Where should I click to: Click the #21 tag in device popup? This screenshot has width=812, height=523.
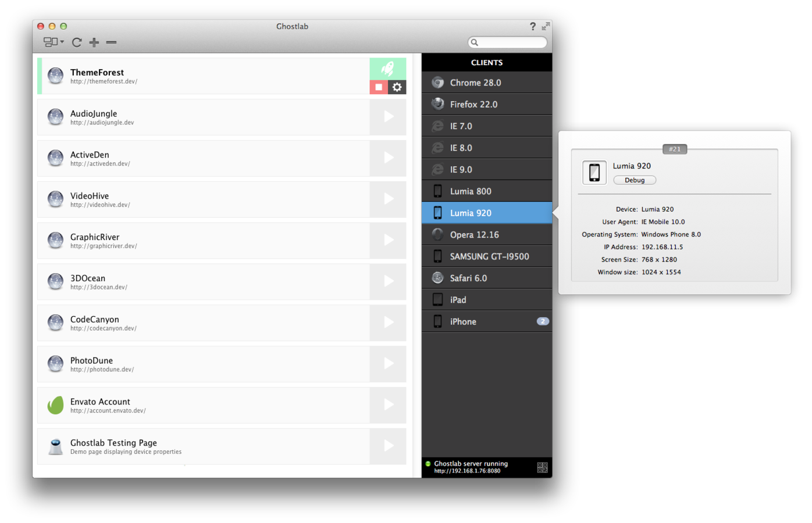[675, 149]
